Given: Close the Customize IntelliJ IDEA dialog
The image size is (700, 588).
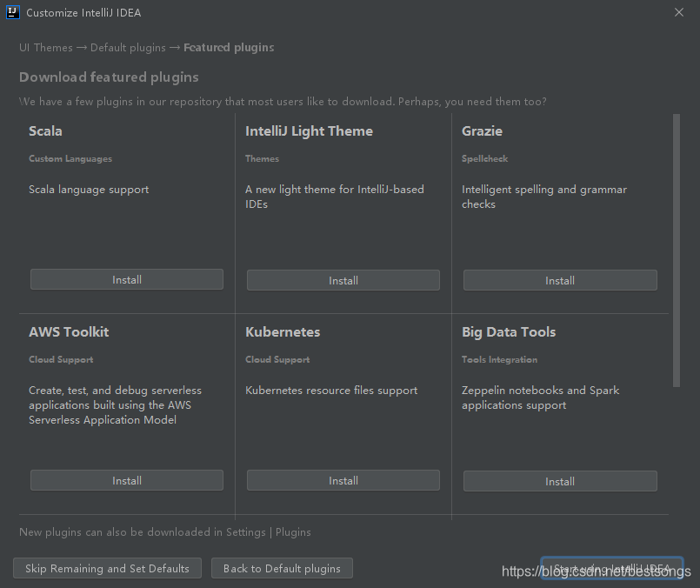Looking at the screenshot, I should [x=679, y=12].
